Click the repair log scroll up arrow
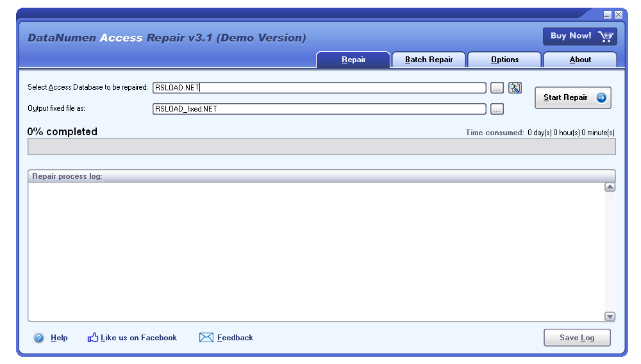641x364 pixels. click(x=610, y=187)
